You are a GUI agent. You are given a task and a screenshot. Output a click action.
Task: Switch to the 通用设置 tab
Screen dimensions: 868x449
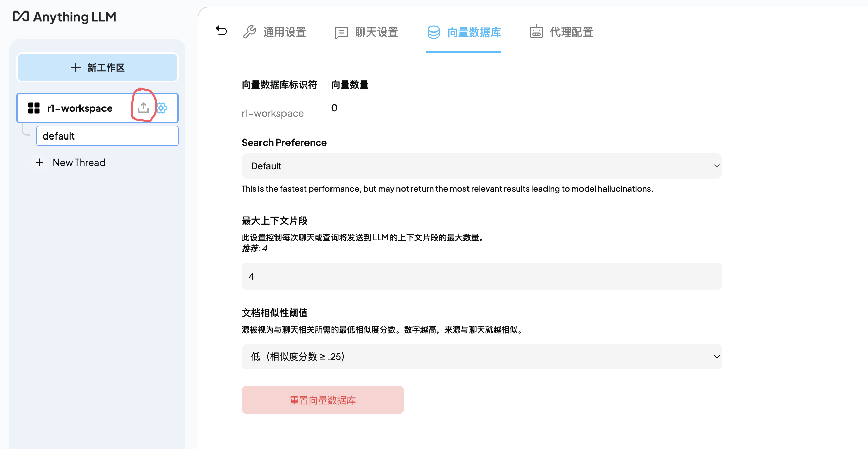(284, 32)
